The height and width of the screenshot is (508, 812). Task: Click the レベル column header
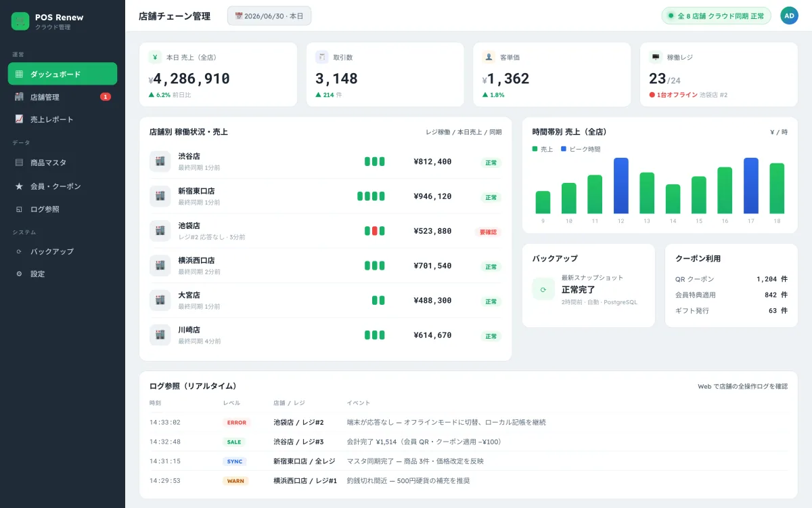[231, 403]
